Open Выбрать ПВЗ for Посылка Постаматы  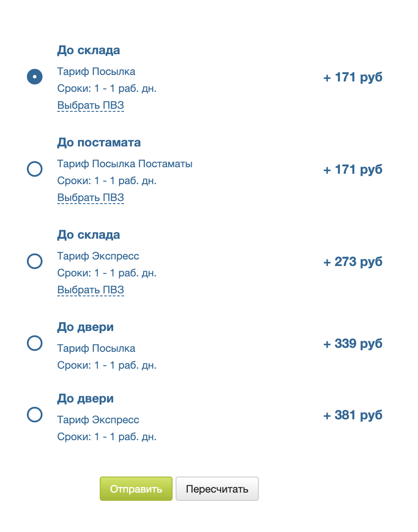click(91, 198)
